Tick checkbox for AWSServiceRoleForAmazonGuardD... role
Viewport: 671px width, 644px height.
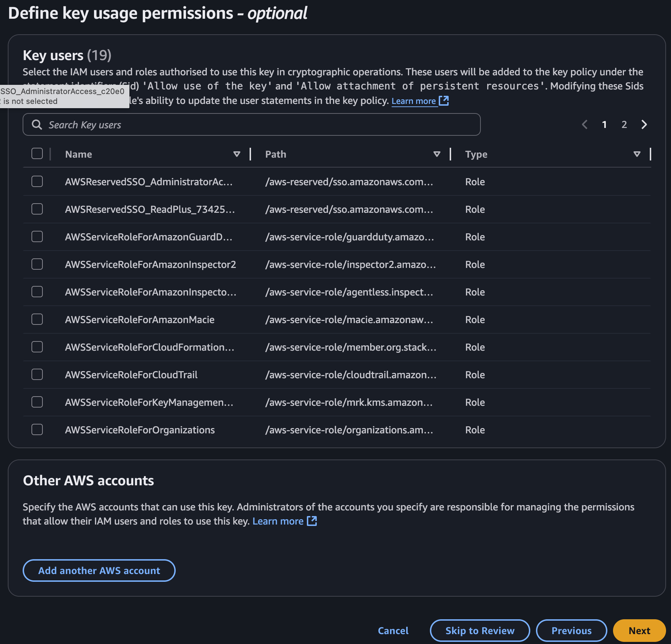pos(37,236)
